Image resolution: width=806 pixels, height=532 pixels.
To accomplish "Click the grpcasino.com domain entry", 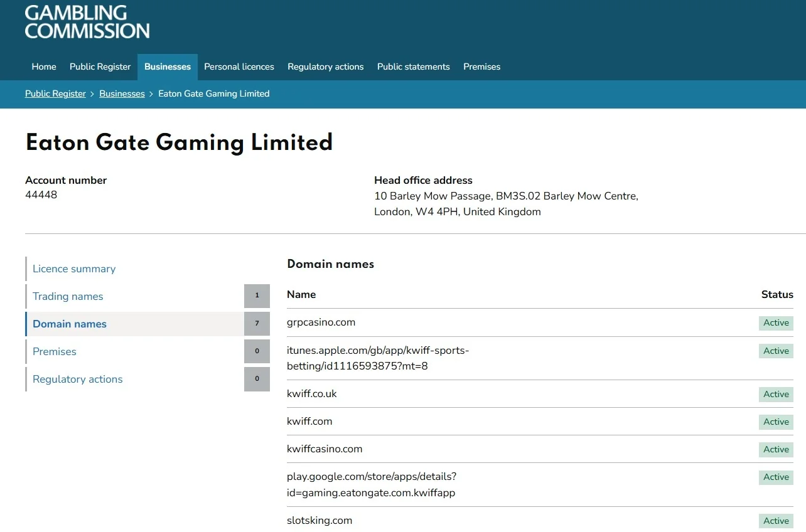I will pyautogui.click(x=321, y=322).
